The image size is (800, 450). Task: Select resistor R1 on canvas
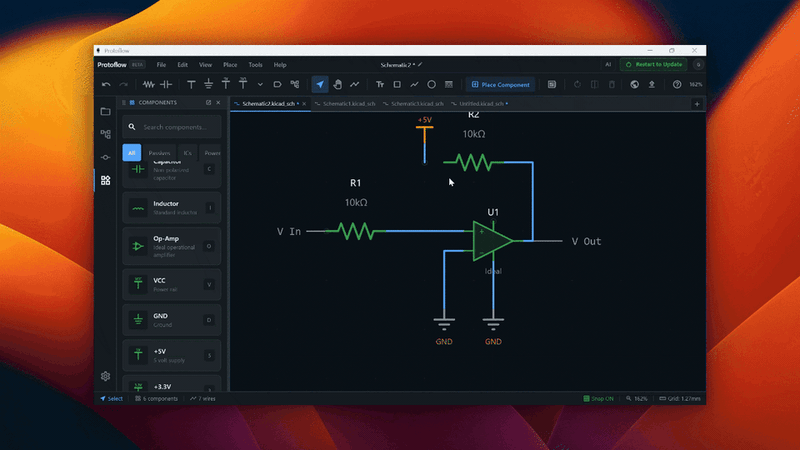point(356,231)
